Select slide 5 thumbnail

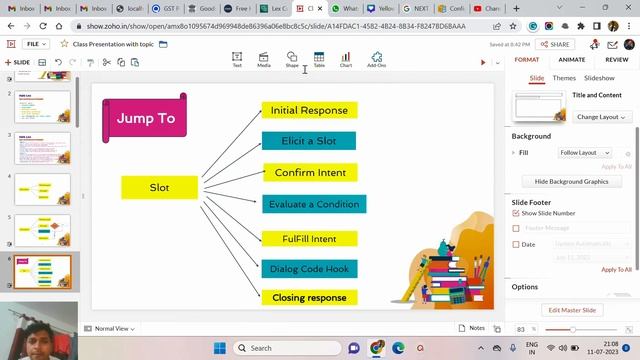point(42,231)
